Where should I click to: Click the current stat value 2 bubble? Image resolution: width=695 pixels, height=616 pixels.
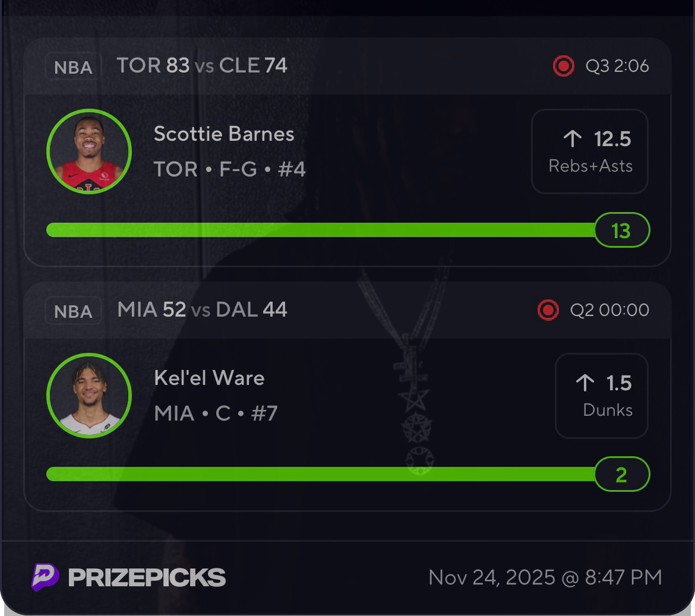621,474
